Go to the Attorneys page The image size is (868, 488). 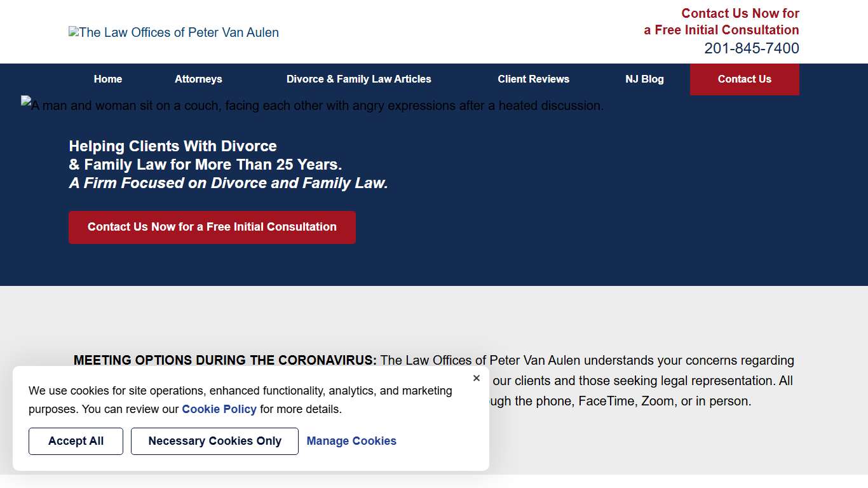pyautogui.click(x=198, y=79)
